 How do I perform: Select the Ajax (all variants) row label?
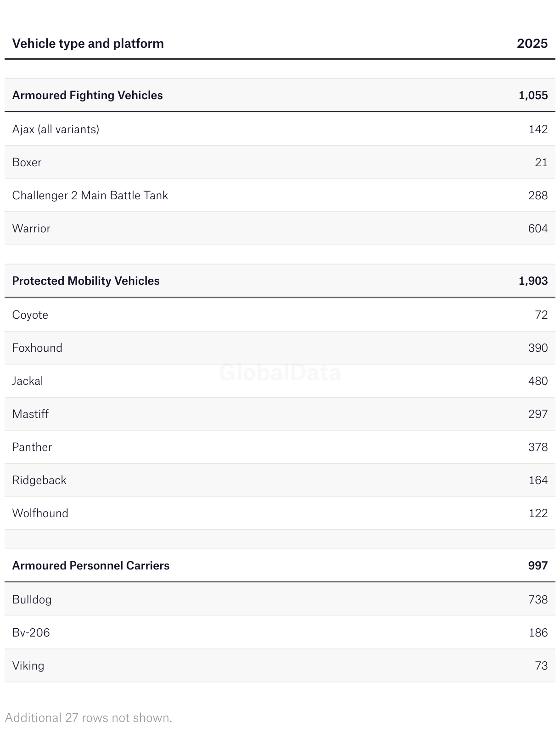pyautogui.click(x=56, y=129)
